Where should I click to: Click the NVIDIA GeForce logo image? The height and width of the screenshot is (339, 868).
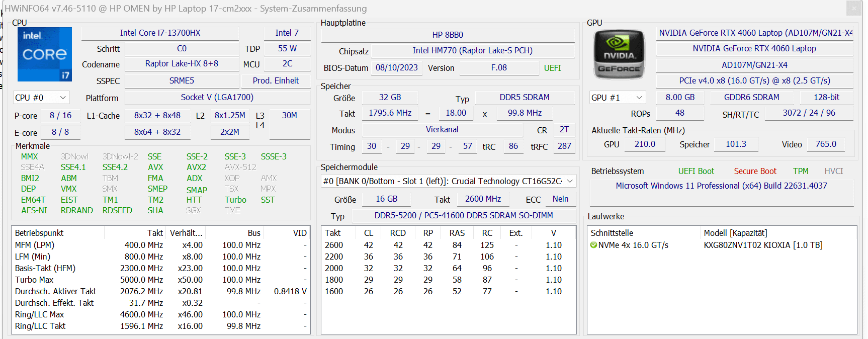coord(619,54)
